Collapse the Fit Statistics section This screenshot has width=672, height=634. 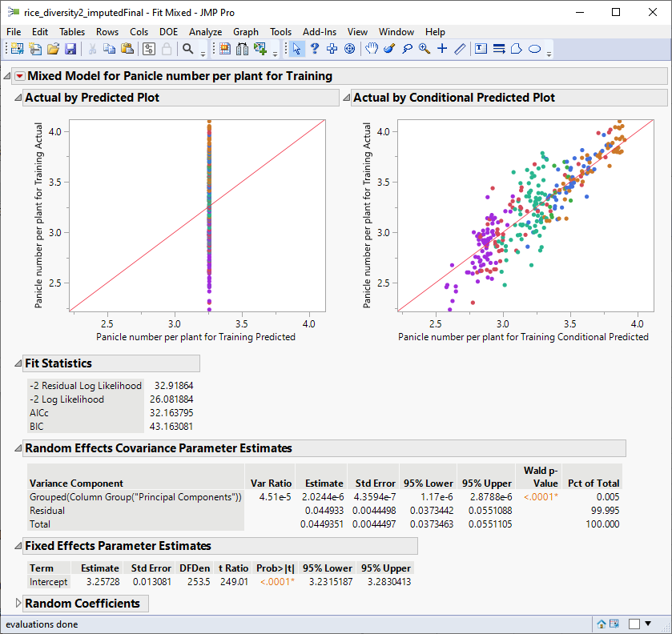point(18,363)
